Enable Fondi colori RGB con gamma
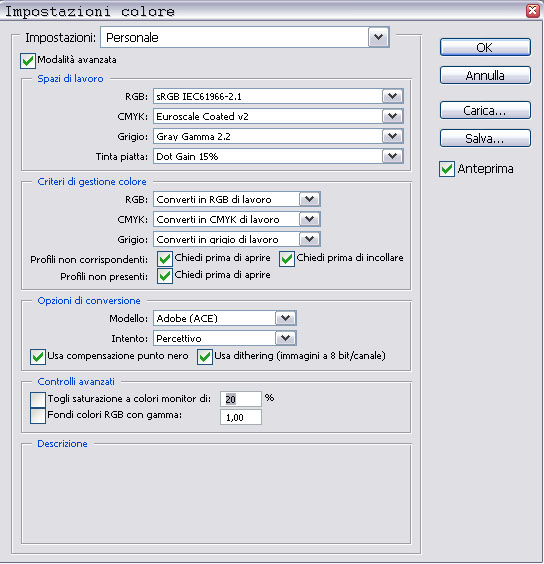 [x=38, y=416]
